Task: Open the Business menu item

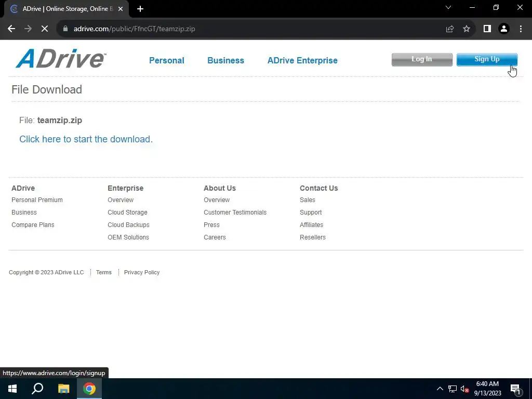Action: pos(225,60)
